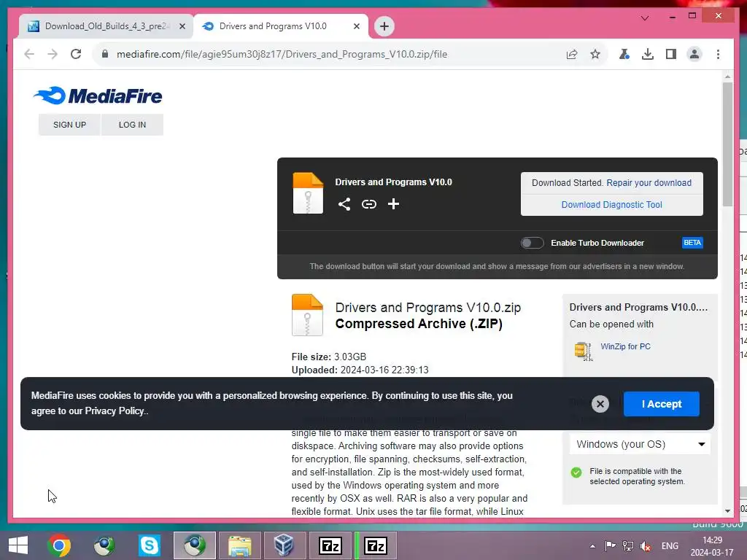Click the WinZip for PC icon
Image resolution: width=747 pixels, height=560 pixels.
click(x=583, y=351)
